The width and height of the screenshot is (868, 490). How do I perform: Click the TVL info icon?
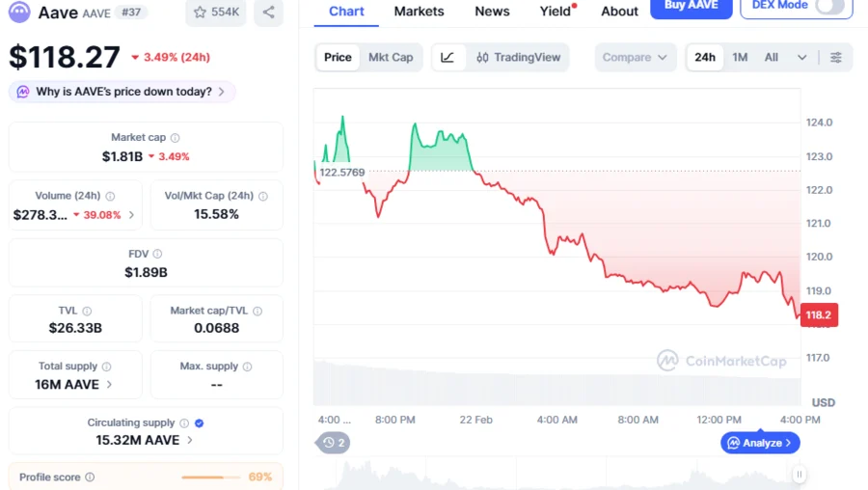coord(87,312)
